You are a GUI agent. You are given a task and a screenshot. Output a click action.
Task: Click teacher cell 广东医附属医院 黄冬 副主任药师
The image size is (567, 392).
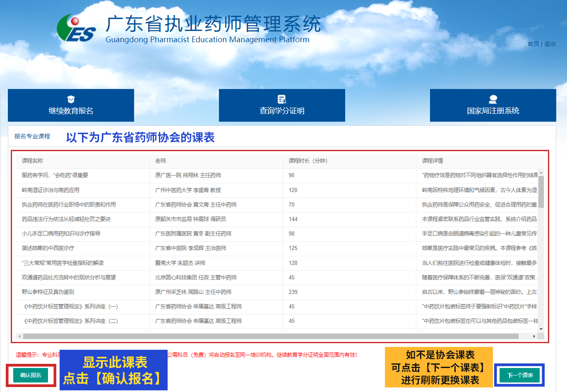pos(193,233)
